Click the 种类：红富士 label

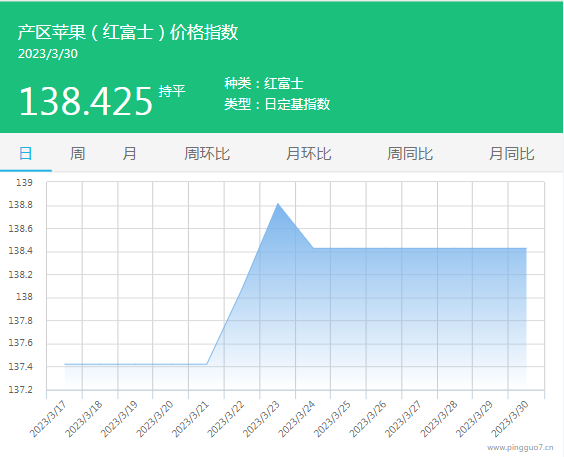[x=264, y=83]
